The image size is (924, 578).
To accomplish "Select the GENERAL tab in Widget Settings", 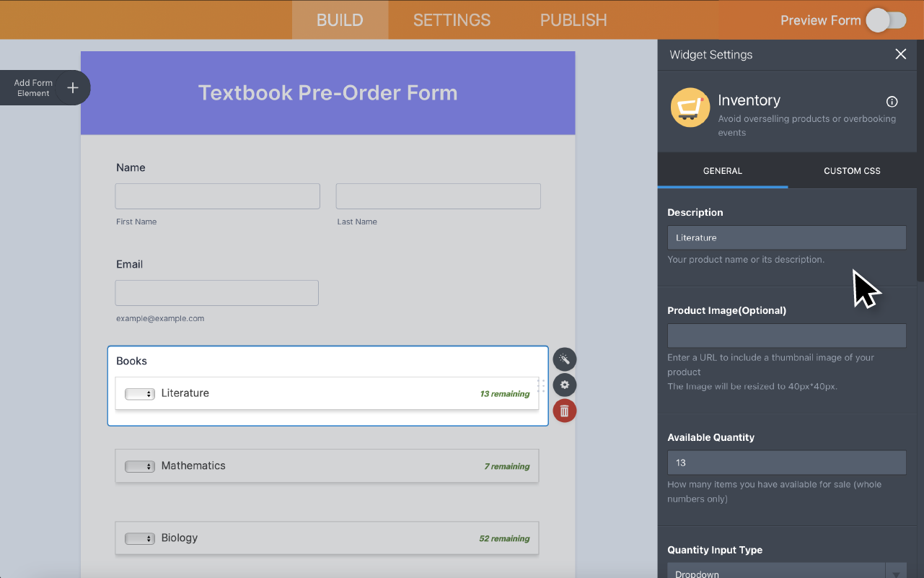I will click(x=722, y=171).
